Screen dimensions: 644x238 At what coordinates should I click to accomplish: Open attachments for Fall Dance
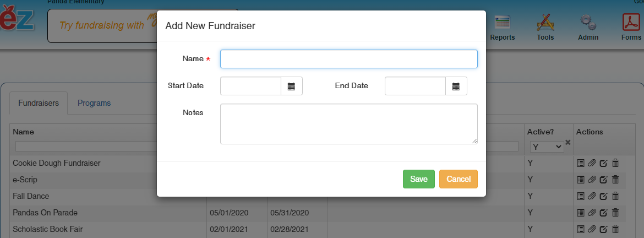(x=592, y=196)
